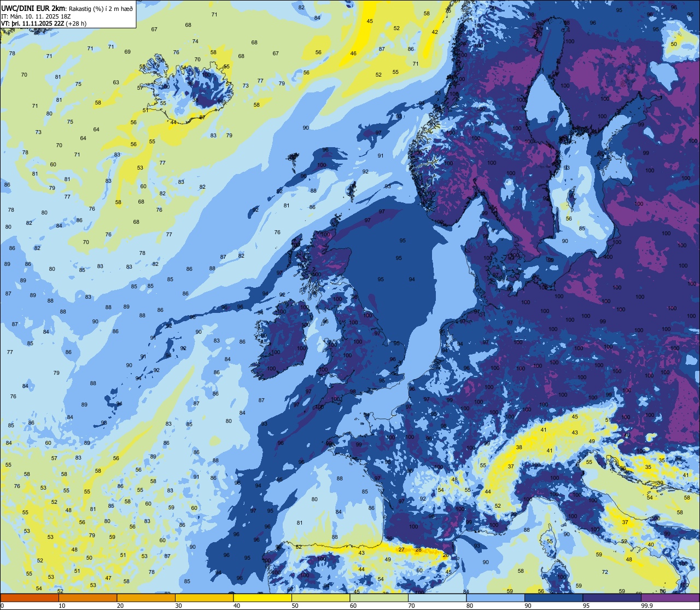Click the legend tick label 30
The width and height of the screenshot is (700, 610).
(178, 606)
